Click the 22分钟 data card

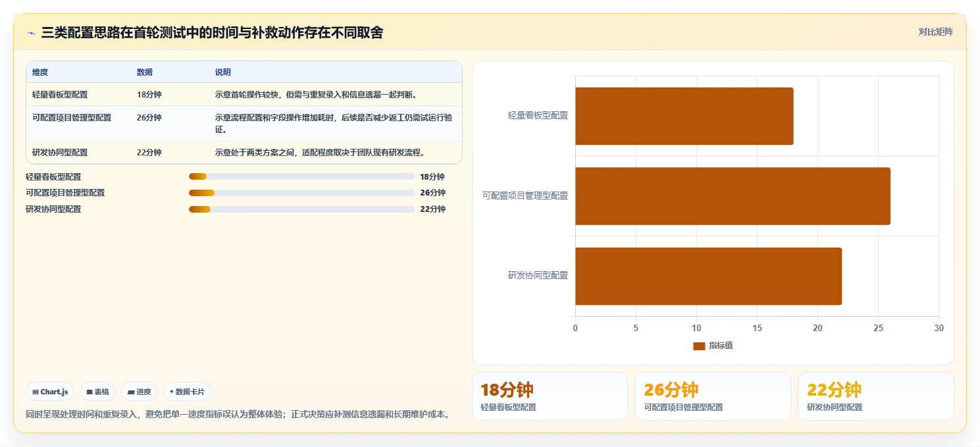[876, 396]
